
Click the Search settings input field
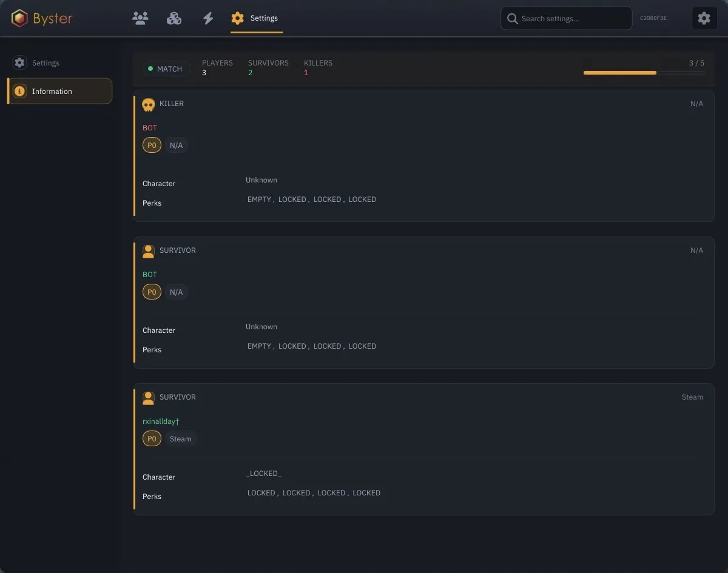point(567,18)
